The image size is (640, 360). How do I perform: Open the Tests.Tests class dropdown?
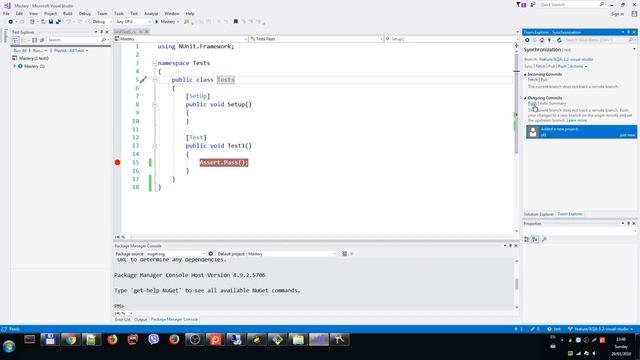(316, 39)
